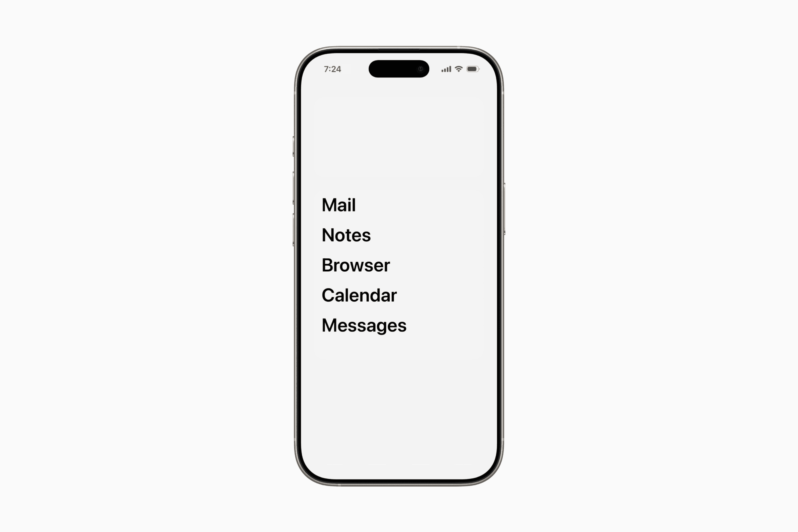Expand the Notes entry details
The height and width of the screenshot is (532, 798).
[x=346, y=234]
